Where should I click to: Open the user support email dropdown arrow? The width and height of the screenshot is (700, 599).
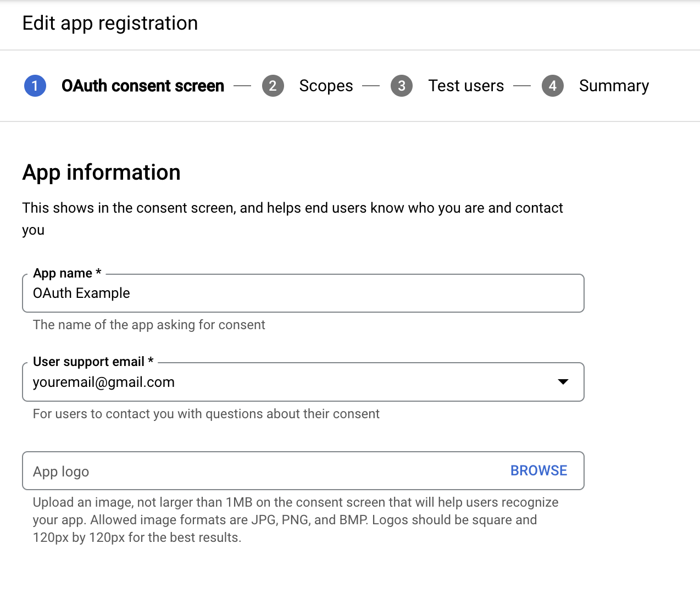563,381
